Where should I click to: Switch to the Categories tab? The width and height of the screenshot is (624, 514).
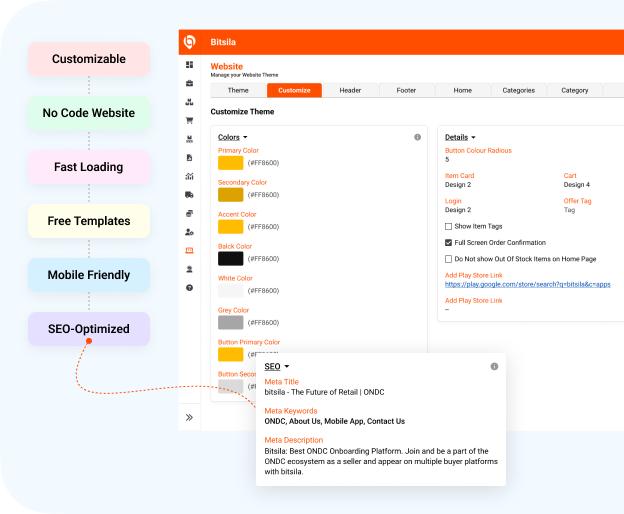point(519,90)
